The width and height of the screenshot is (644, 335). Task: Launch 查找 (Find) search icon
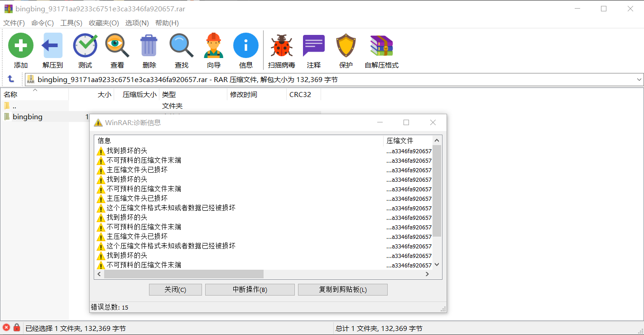(x=182, y=45)
